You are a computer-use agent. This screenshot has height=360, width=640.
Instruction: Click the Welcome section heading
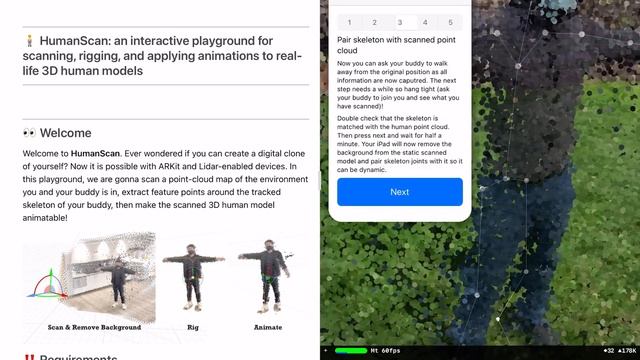(66, 133)
